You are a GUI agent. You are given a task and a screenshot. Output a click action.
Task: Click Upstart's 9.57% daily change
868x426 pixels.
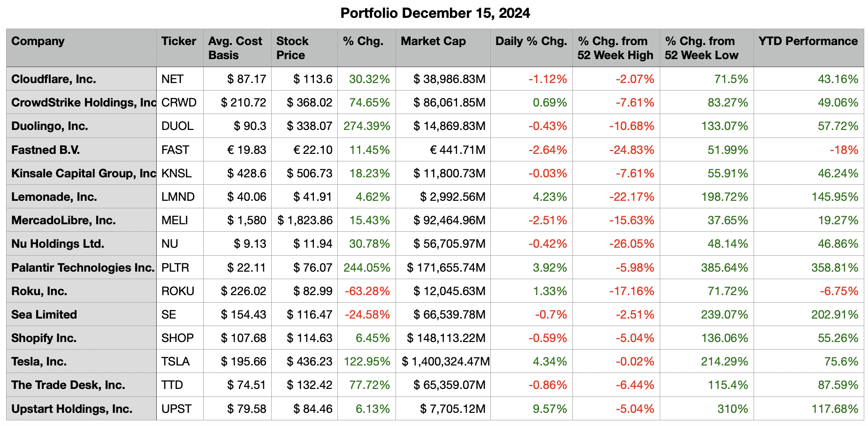(x=549, y=409)
